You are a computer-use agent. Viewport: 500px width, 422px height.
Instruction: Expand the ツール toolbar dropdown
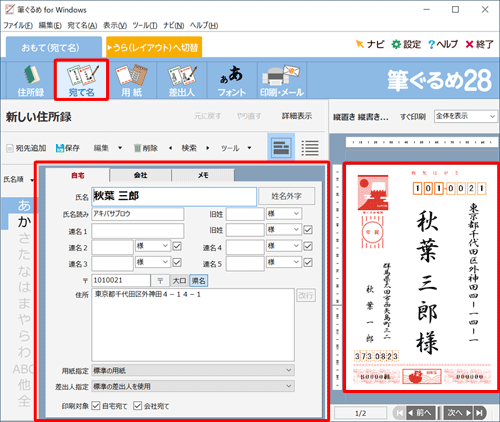coord(249,148)
